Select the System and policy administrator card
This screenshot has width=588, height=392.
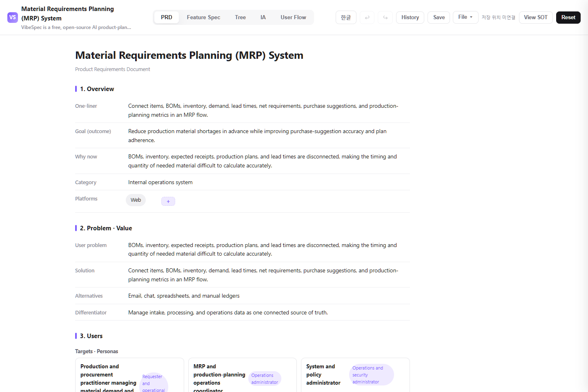click(x=355, y=375)
